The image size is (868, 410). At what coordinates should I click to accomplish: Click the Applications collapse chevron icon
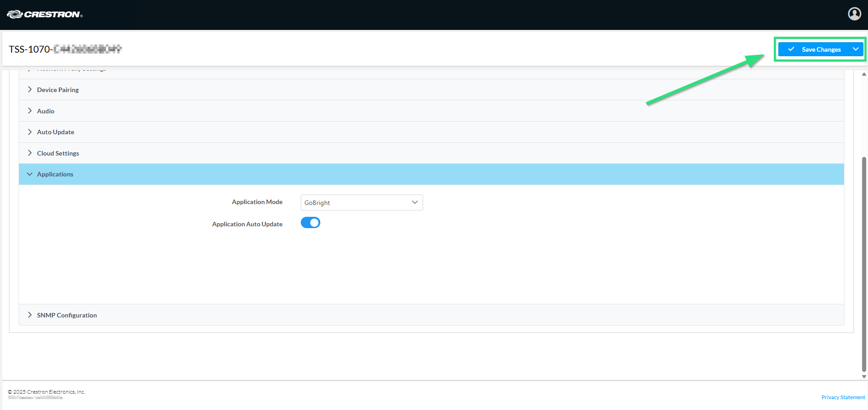pyautogui.click(x=30, y=174)
